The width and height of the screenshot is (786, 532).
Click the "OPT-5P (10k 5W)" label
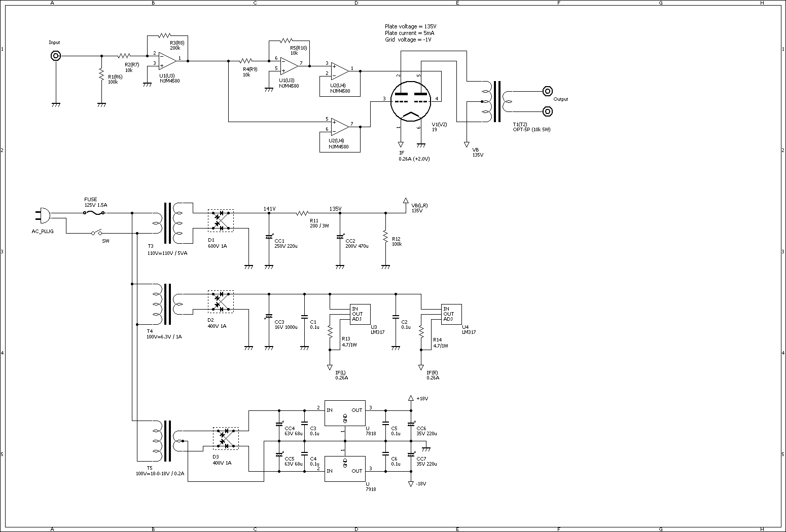(531, 130)
